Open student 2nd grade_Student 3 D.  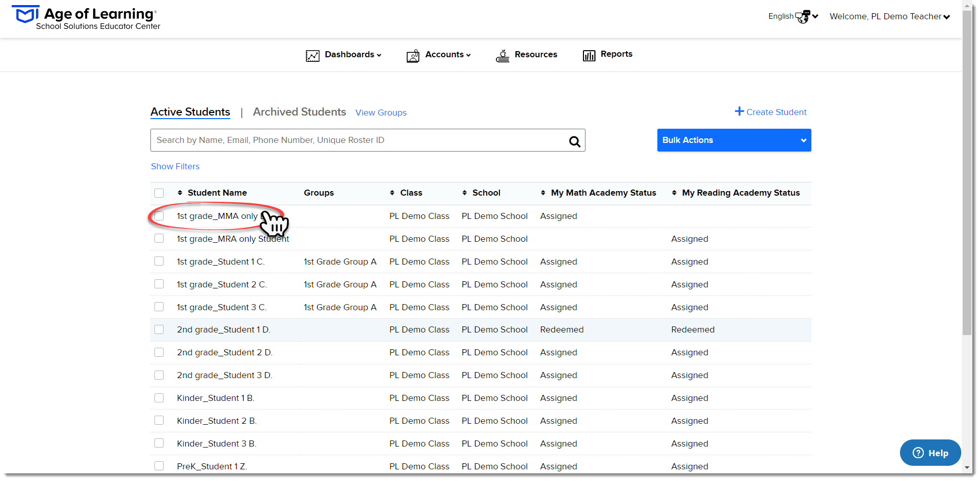[x=224, y=375]
